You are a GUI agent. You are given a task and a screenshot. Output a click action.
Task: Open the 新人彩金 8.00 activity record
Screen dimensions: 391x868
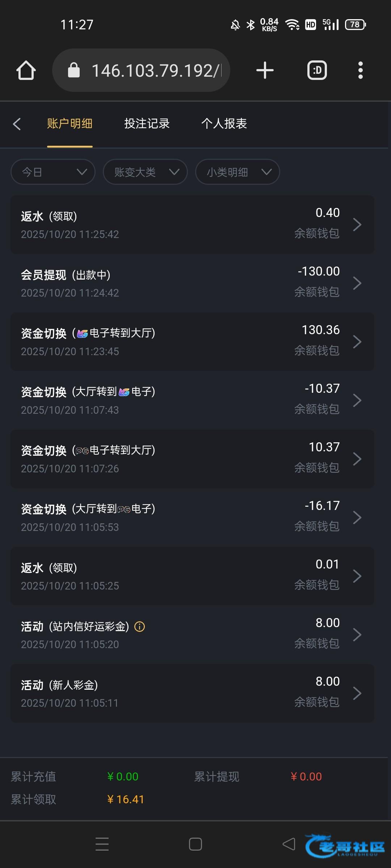click(x=192, y=693)
